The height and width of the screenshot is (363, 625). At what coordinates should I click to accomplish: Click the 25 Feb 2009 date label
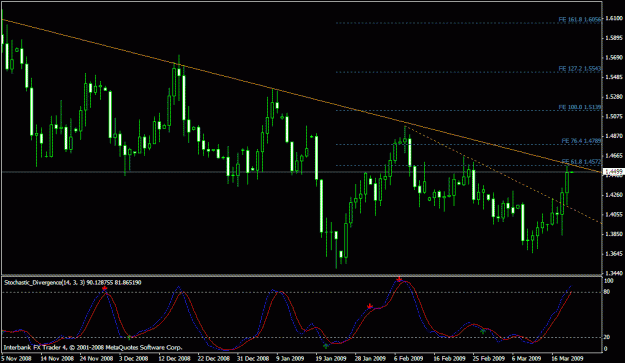tap(488, 358)
